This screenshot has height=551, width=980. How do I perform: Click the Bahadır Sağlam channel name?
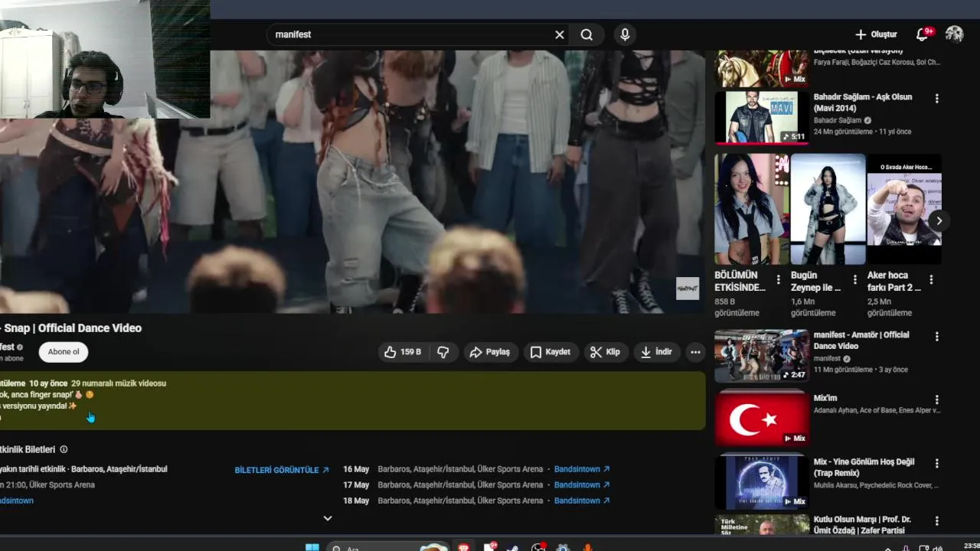click(838, 120)
